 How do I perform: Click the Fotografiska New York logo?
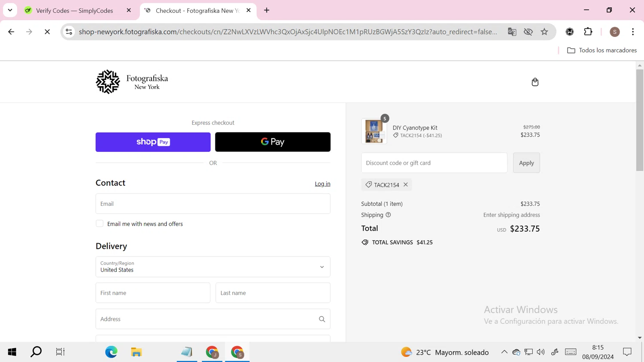pyautogui.click(x=132, y=81)
